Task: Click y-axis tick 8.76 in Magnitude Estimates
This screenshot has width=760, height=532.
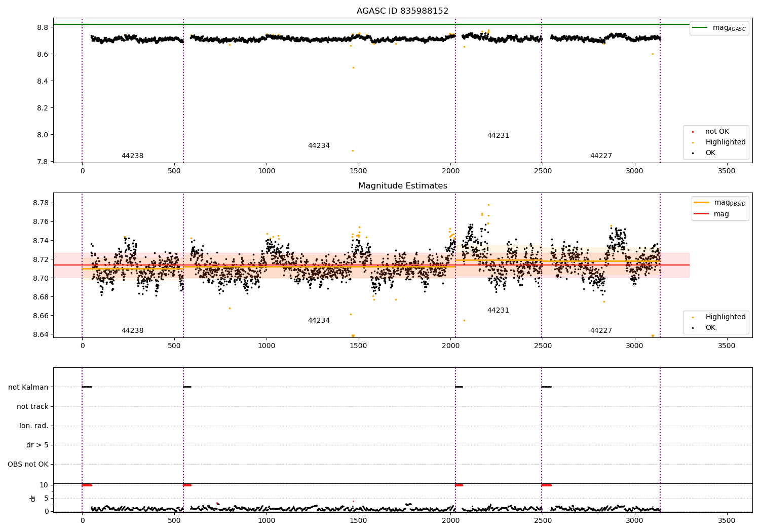Action: [x=40, y=222]
